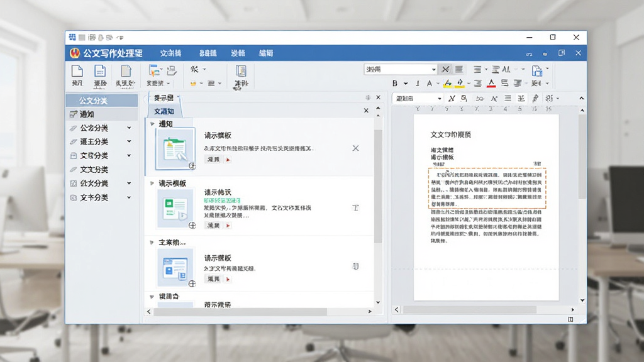This screenshot has width=644, height=362.
Task: Click the red font color A
Action: pyautogui.click(x=491, y=84)
